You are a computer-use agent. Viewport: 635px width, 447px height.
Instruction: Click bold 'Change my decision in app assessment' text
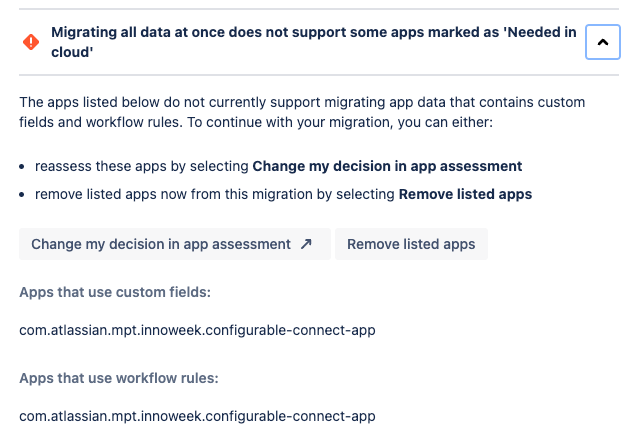[x=387, y=166]
